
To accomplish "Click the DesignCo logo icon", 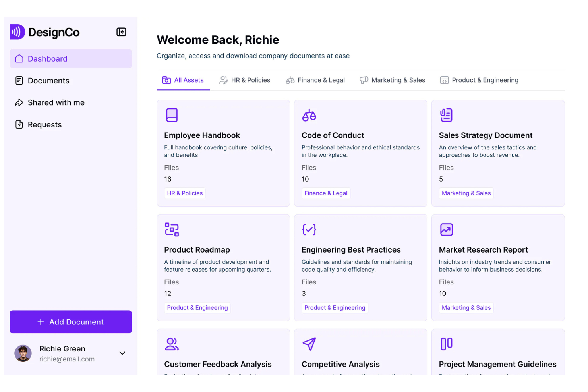I will pyautogui.click(x=17, y=32).
